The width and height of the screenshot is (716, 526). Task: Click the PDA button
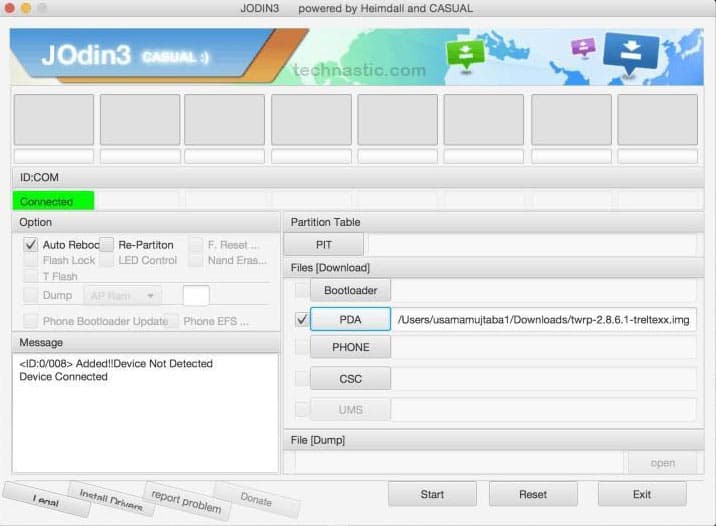point(350,319)
